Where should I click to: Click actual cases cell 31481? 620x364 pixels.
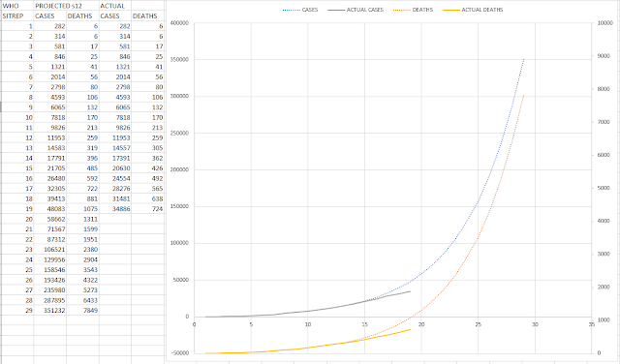click(x=115, y=198)
